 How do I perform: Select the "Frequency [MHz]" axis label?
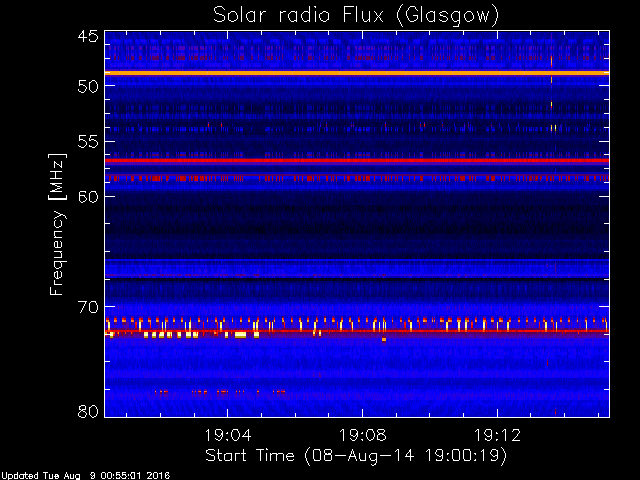pyautogui.click(x=57, y=224)
